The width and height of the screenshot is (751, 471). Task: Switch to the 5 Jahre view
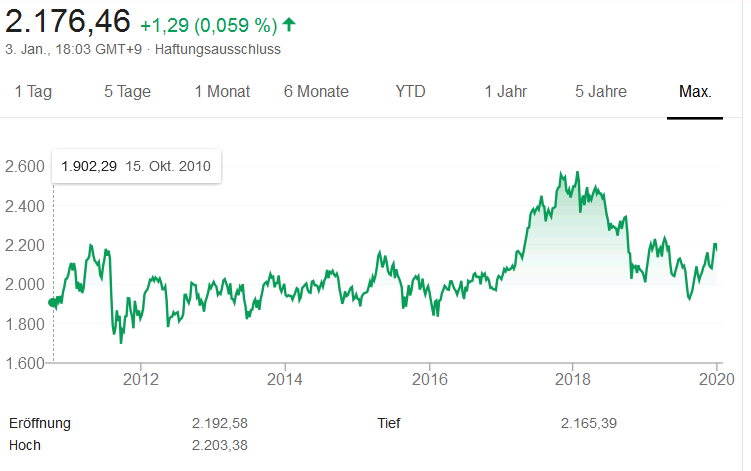[600, 92]
